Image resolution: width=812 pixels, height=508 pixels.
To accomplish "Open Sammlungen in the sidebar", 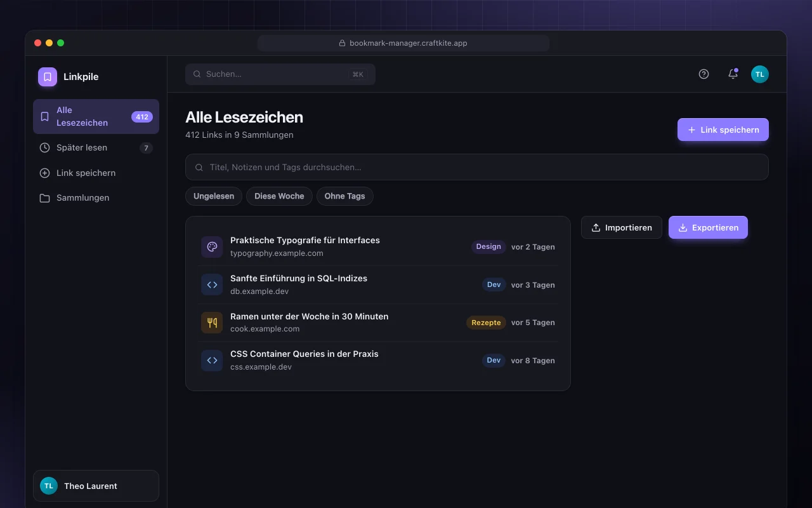I will [96, 198].
